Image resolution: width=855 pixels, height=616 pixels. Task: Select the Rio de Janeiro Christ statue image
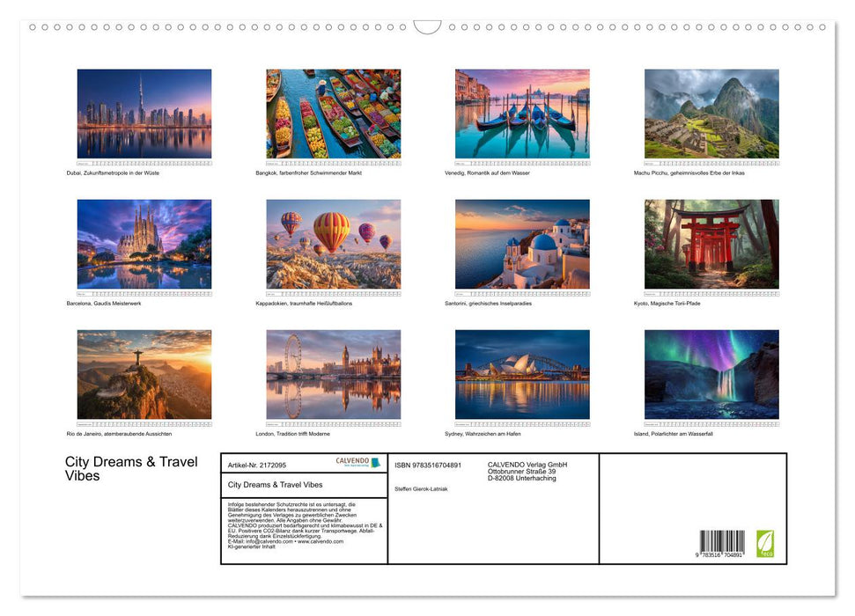point(144,375)
